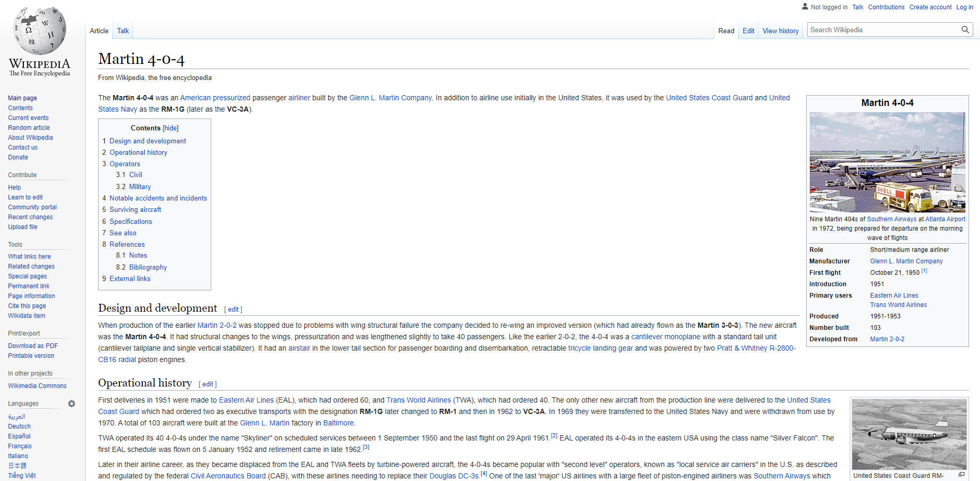
Task: Open the Douglas DC-3s link
Action: pyautogui.click(x=454, y=476)
